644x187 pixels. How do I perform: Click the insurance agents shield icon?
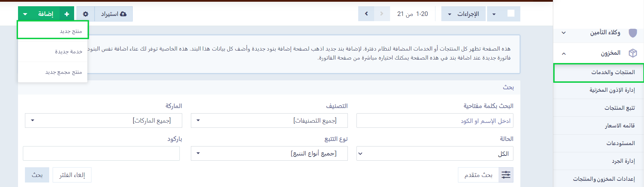[x=633, y=33]
